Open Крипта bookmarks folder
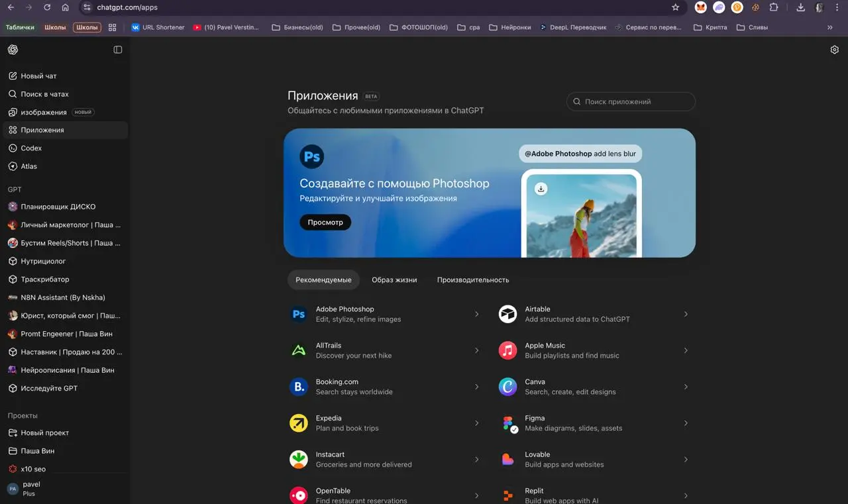This screenshot has height=504, width=848. (x=710, y=27)
